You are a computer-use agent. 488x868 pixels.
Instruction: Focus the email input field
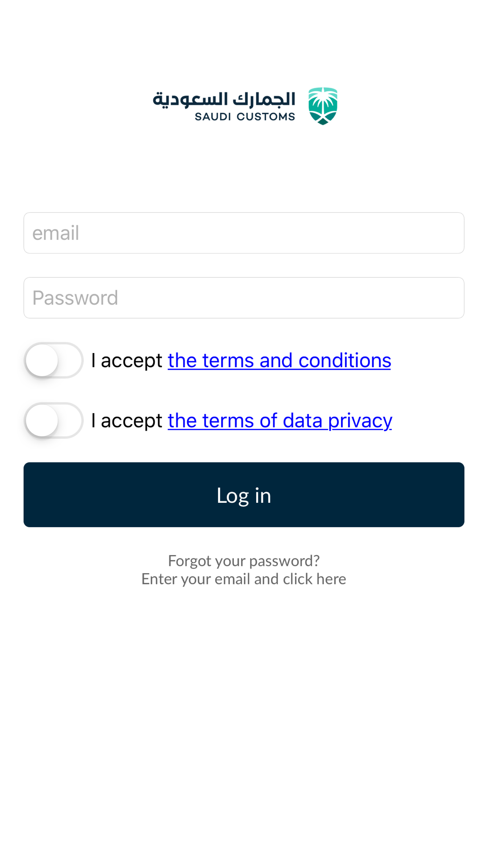pos(244,233)
